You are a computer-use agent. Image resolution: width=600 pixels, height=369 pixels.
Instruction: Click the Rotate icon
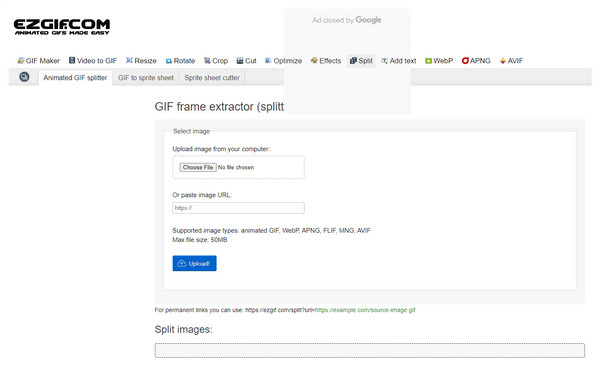169,61
